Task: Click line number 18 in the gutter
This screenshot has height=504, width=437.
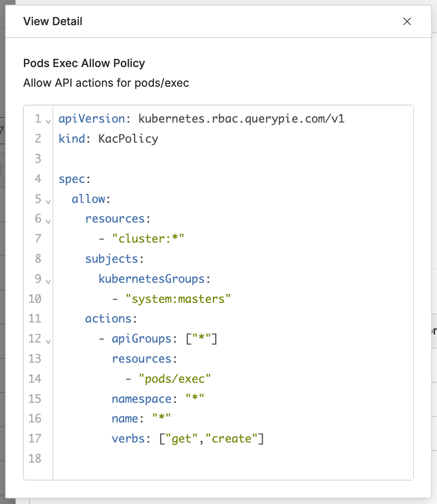Action: pyautogui.click(x=35, y=458)
